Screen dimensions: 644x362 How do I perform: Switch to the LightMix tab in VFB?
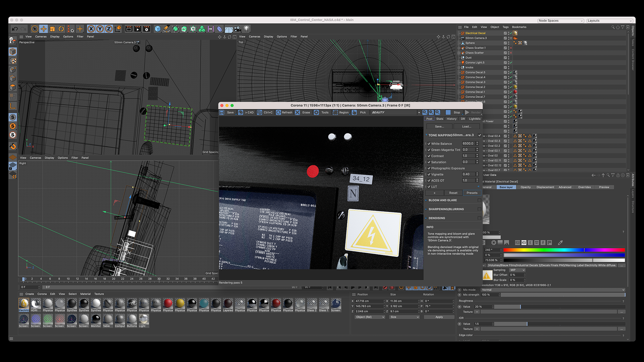pos(475,119)
